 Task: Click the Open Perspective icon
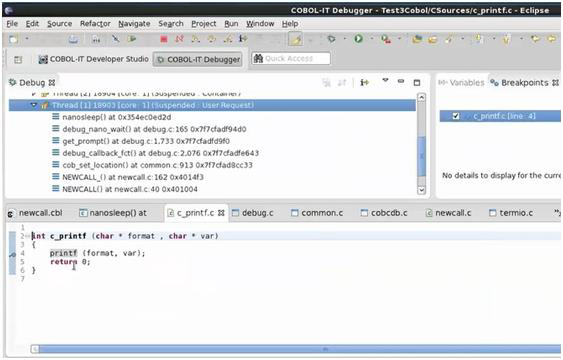coord(18,60)
